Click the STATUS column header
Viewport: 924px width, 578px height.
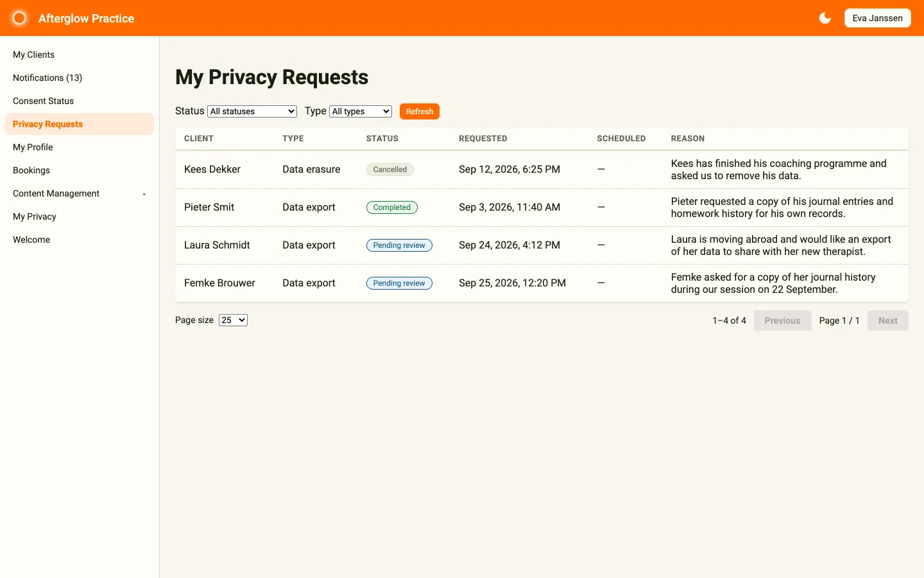pos(382,138)
